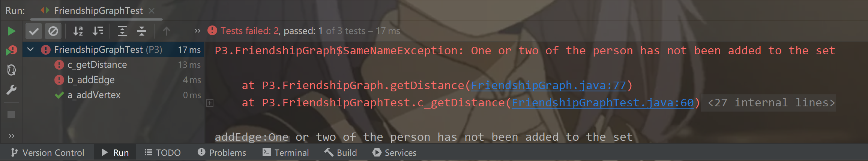The height and width of the screenshot is (161, 868).
Task: Show more test toolbar actions chevron
Action: pyautogui.click(x=198, y=31)
